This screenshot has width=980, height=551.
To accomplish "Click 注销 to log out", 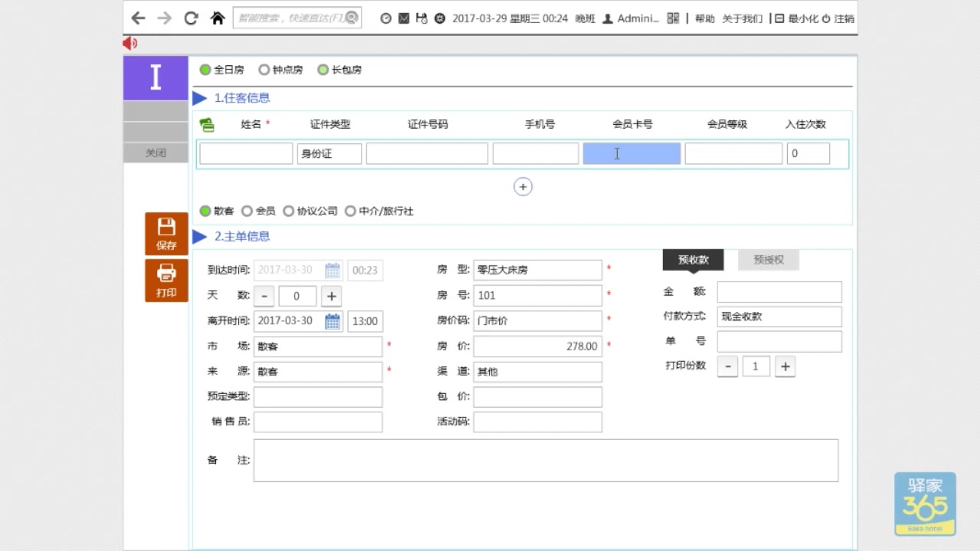I will [838, 18].
